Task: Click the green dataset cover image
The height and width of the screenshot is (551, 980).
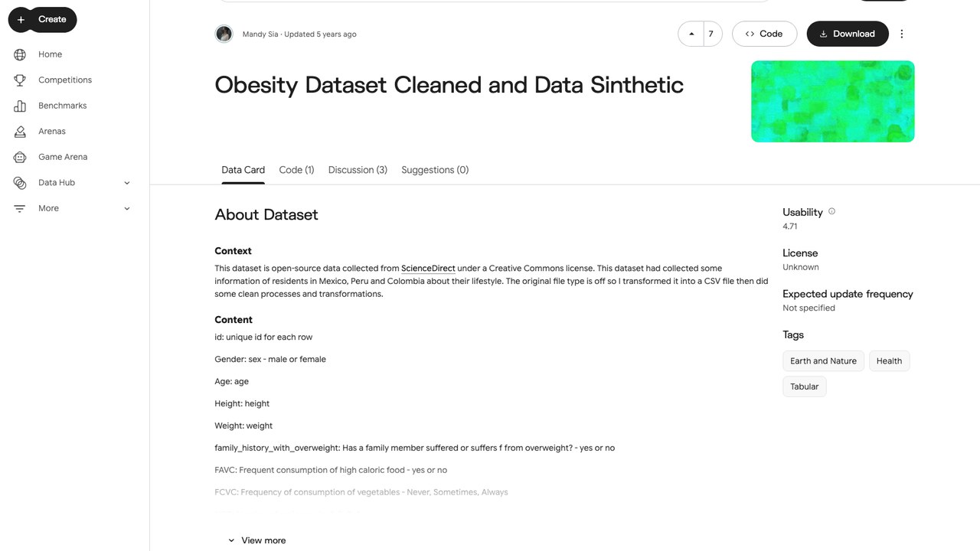Action: coord(833,102)
